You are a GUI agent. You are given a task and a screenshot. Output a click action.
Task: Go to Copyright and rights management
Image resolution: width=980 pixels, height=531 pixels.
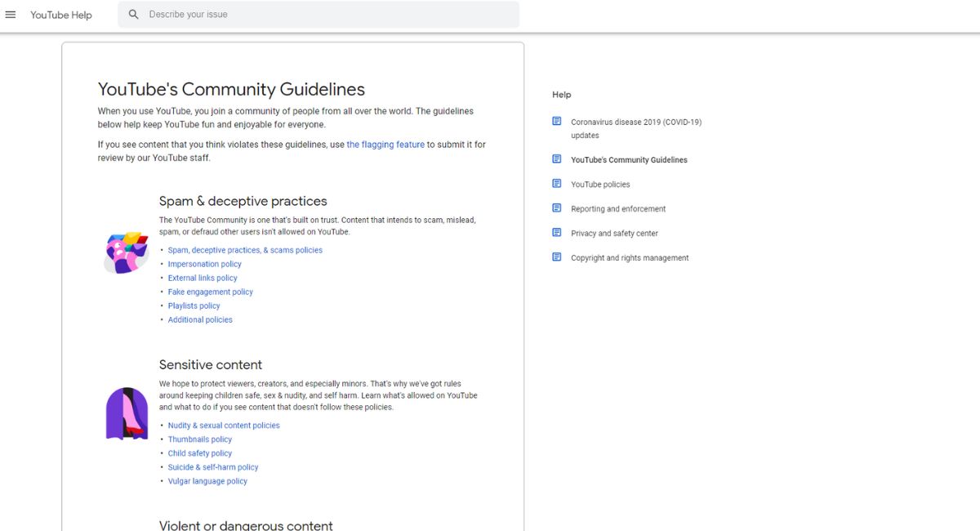(630, 258)
